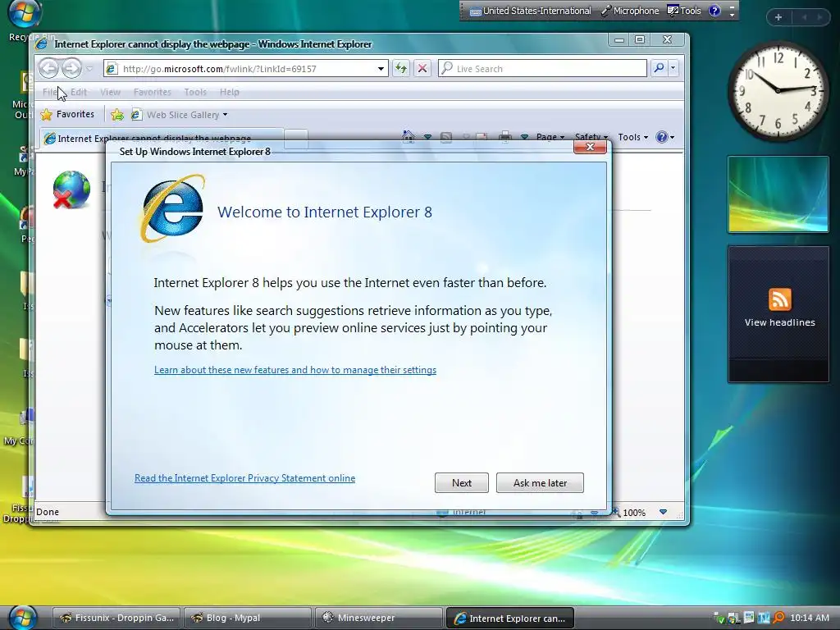840x630 pixels.
Task: Click the orange RSS icon in gadget
Action: [x=779, y=299]
